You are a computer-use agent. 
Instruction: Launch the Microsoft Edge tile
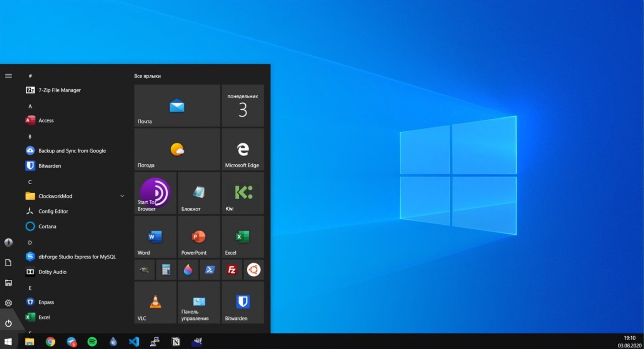pos(243,150)
